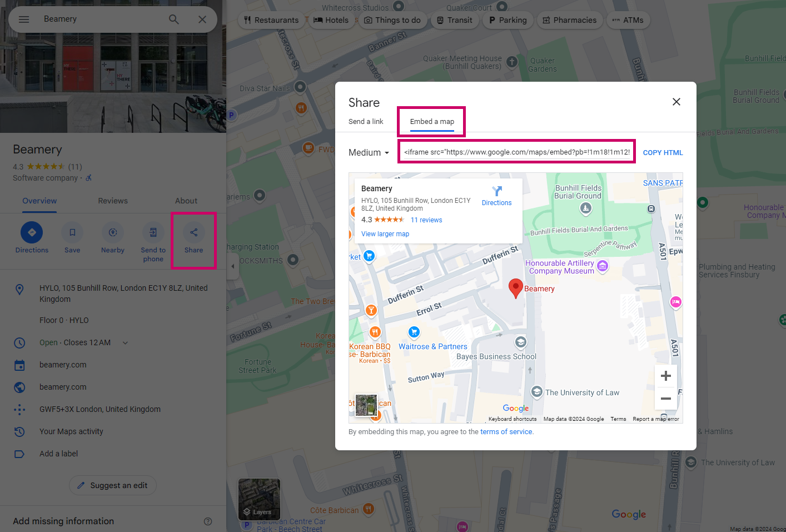
Task: Click the terms of service link
Action: (506, 432)
